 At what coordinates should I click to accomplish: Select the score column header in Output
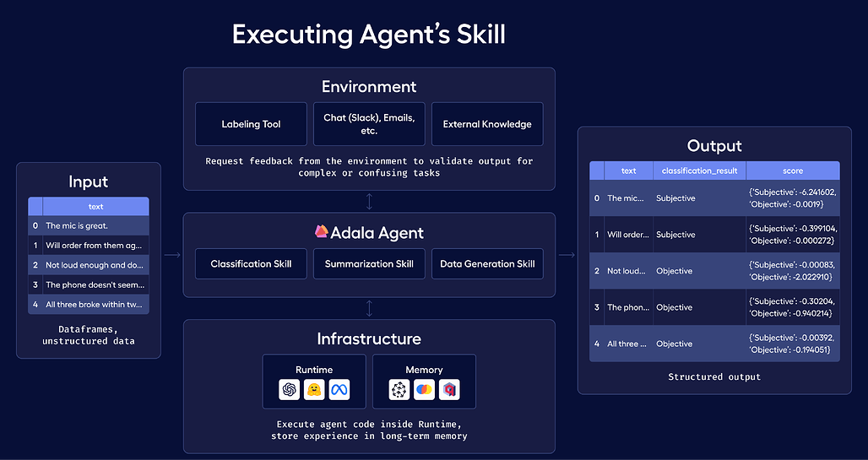[793, 170]
